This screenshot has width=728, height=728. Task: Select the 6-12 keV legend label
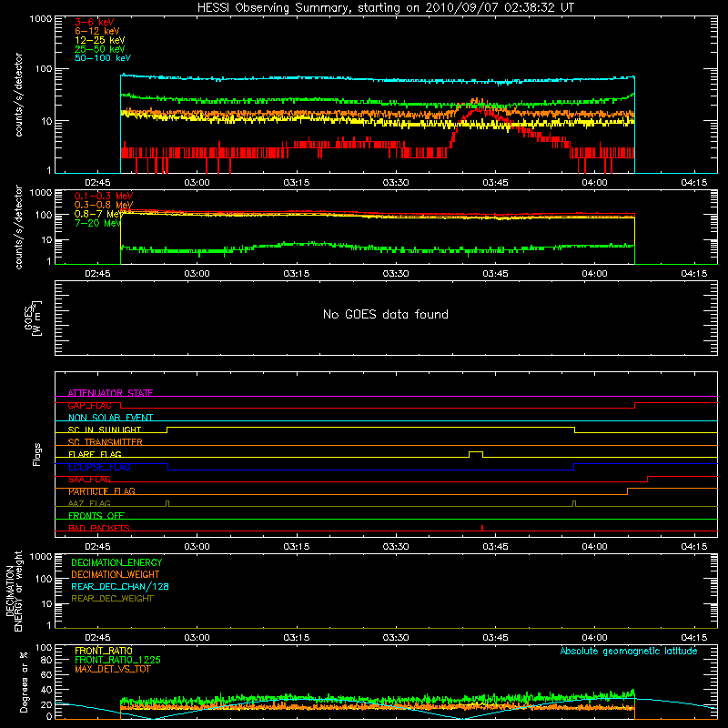point(97,31)
